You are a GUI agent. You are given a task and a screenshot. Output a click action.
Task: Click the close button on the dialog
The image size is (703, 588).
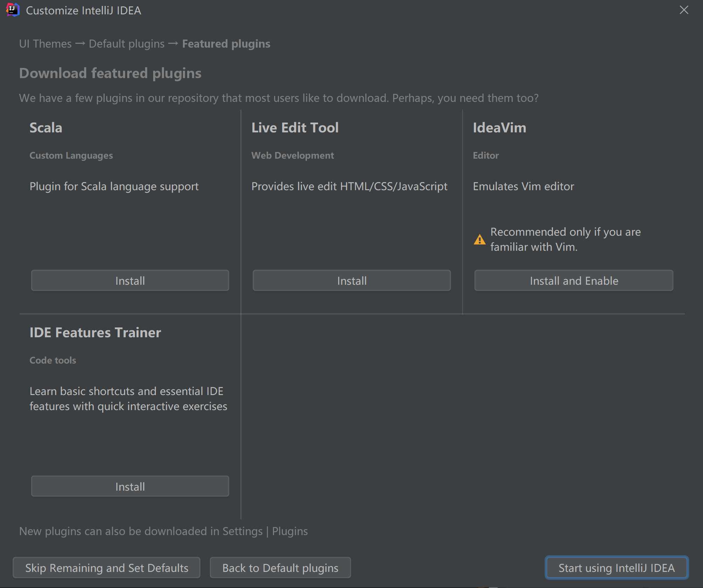point(684,9)
